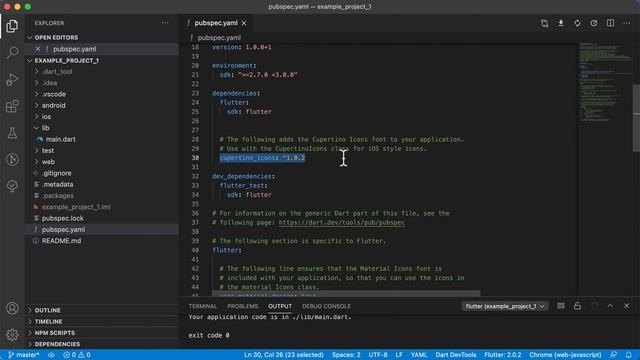Expand the Outline section
640x360 pixels.
47,310
